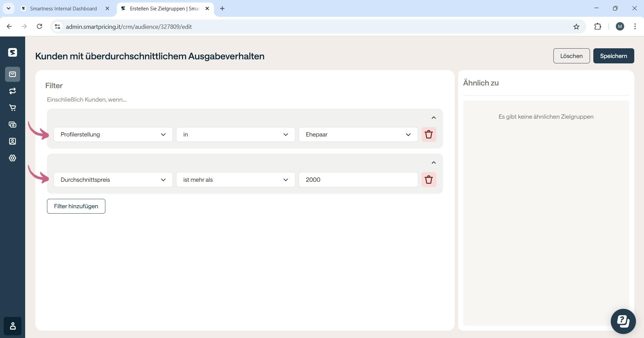The width and height of the screenshot is (644, 338).
Task: Click 'Einschließlich Kunden, wenn...' label
Action: (x=87, y=100)
